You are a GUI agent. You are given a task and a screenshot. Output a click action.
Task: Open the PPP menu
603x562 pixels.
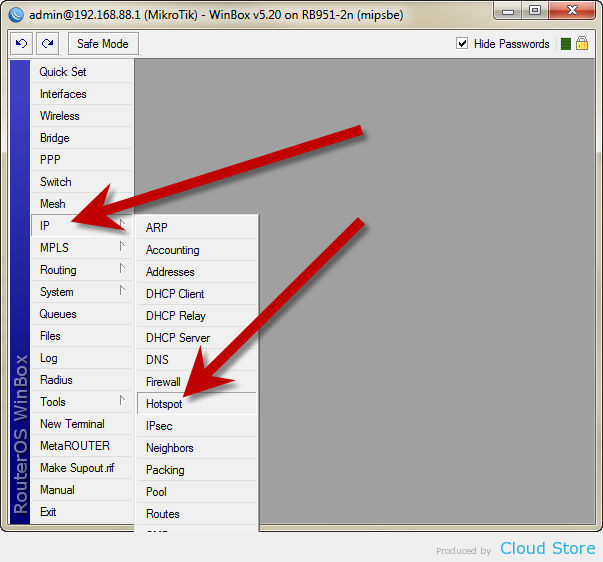click(x=82, y=160)
